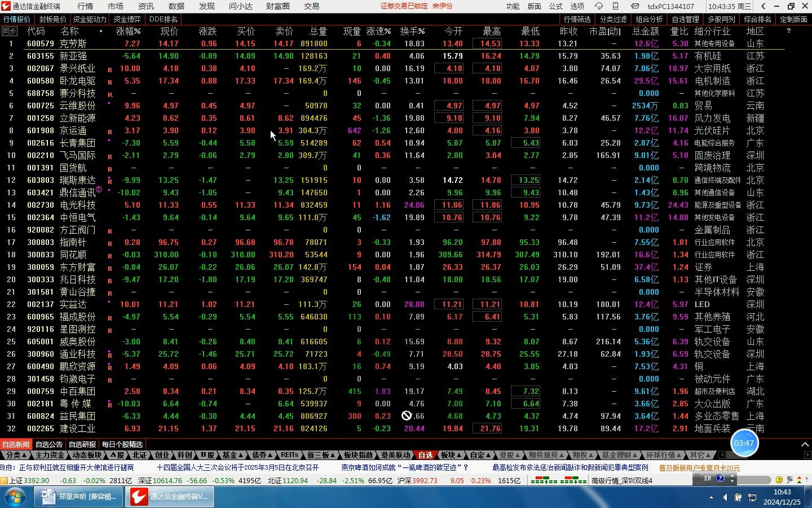
Task: Click the 定制版面 button
Action: [794, 19]
